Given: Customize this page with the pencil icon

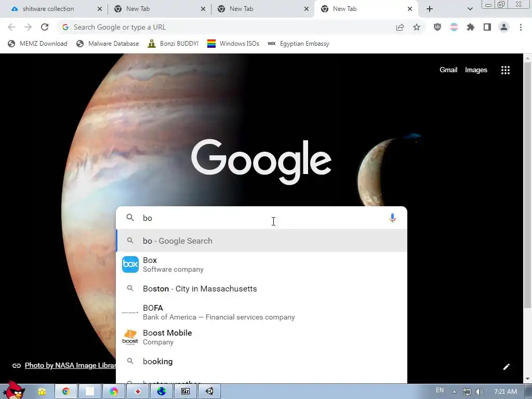Looking at the screenshot, I should (506, 367).
